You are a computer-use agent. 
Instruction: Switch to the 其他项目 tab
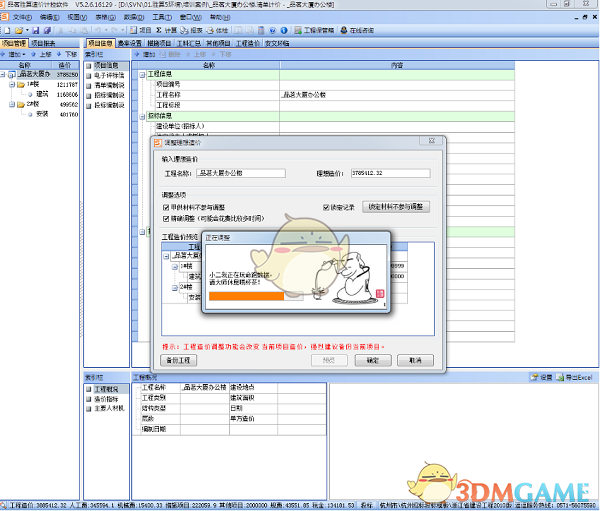pyautogui.click(x=218, y=43)
